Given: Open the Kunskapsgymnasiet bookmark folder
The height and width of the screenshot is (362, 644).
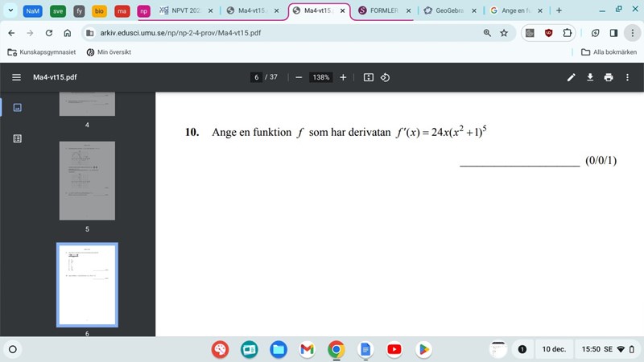Looking at the screenshot, I should point(42,52).
